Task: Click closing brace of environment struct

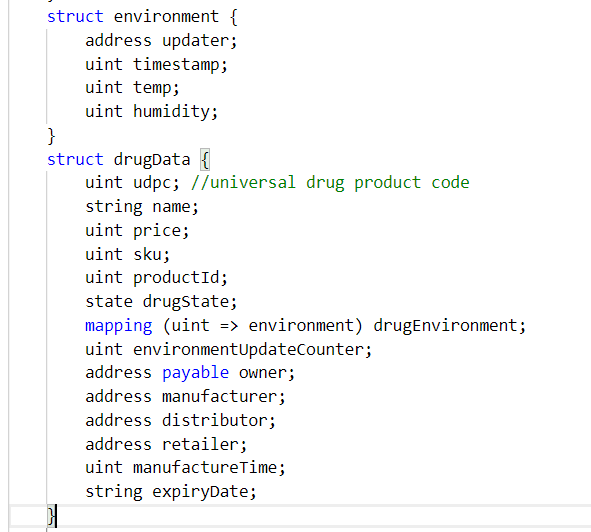Action: coord(51,136)
